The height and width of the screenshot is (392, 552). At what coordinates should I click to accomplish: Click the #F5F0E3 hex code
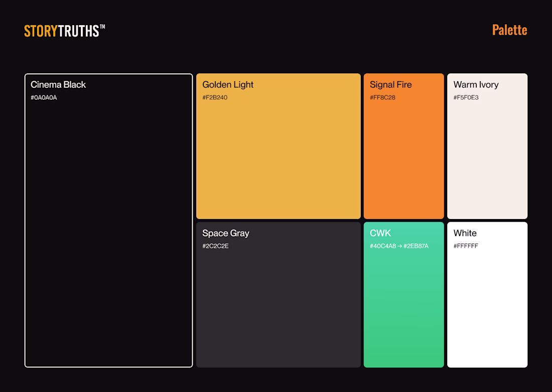coord(466,98)
